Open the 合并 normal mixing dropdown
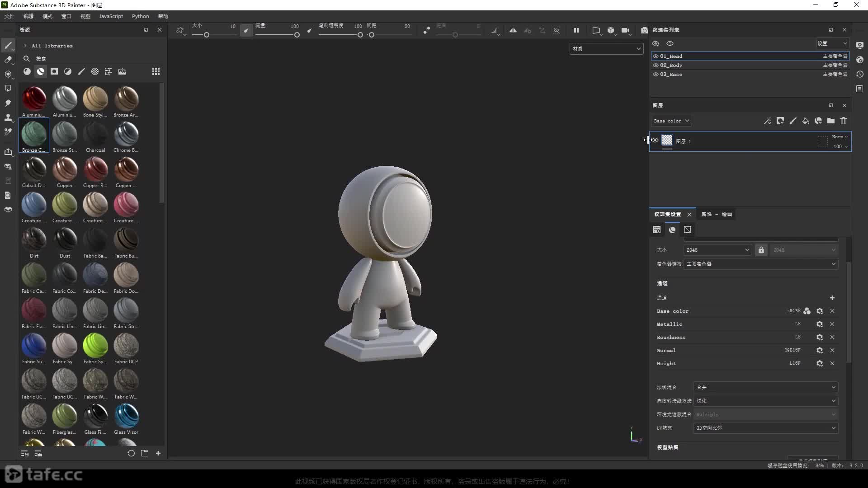The image size is (868, 488). click(x=766, y=387)
